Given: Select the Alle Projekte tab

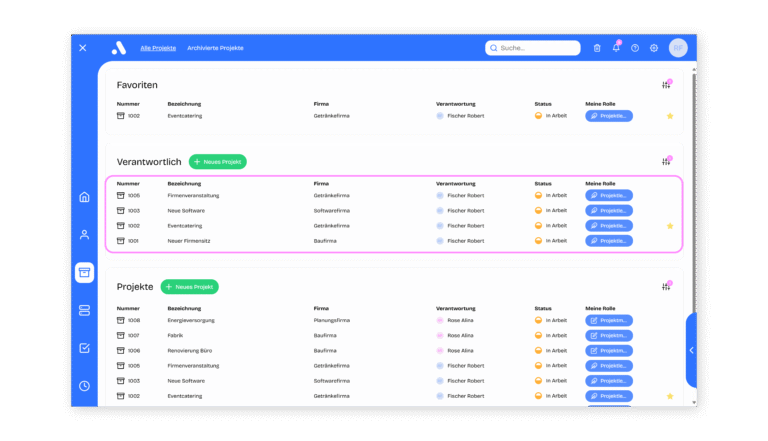Looking at the screenshot, I should [158, 48].
